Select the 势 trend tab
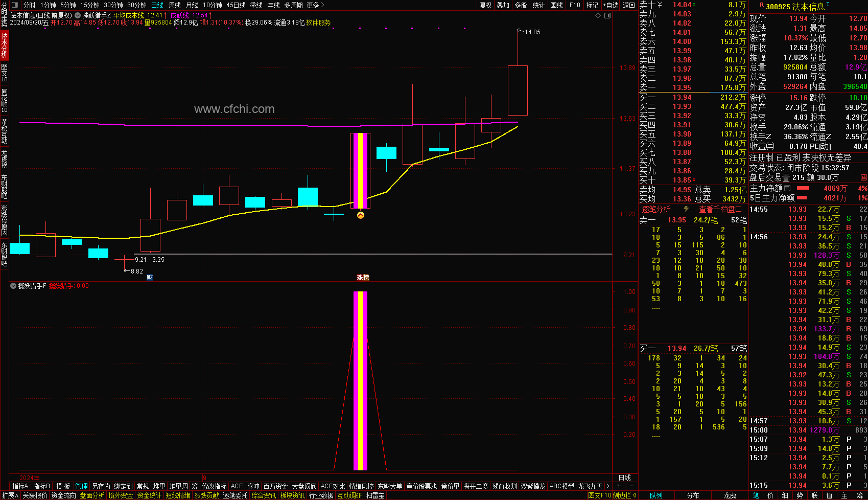868x500 pixels. point(800,495)
